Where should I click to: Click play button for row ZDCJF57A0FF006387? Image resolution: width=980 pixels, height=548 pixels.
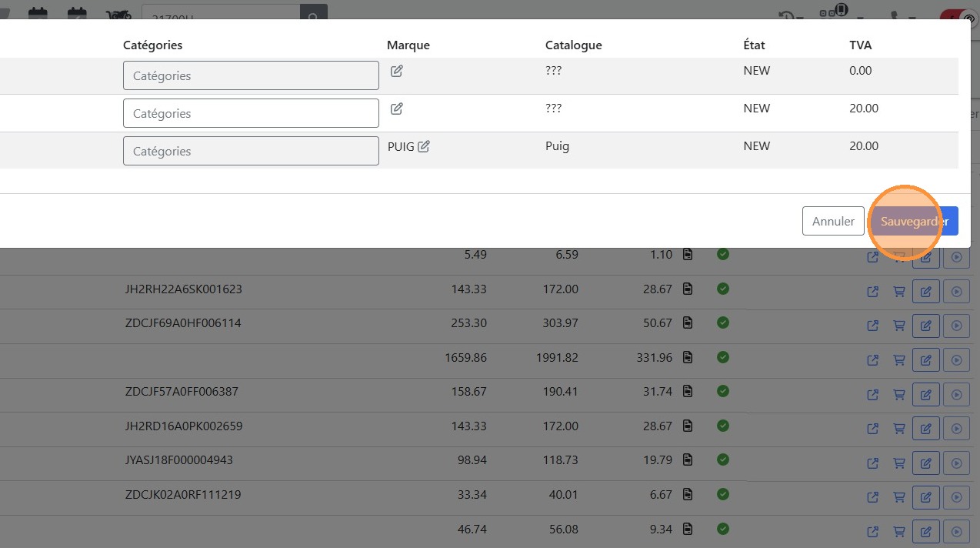click(957, 394)
